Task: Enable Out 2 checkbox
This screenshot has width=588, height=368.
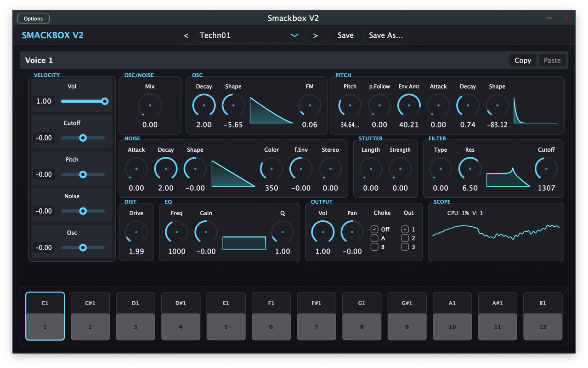Action: click(405, 238)
